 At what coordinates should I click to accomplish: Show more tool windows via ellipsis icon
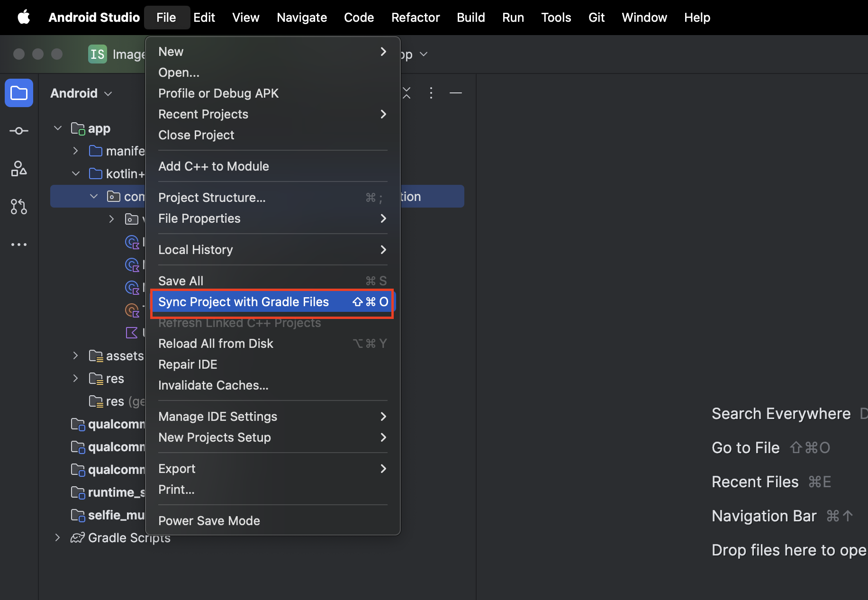tap(18, 244)
